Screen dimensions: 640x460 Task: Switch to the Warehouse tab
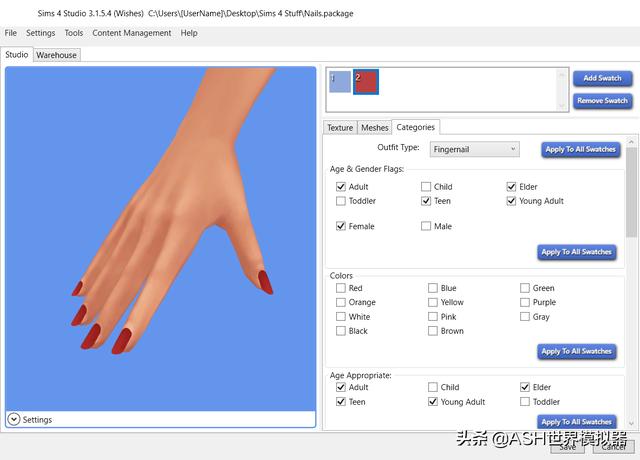click(x=56, y=55)
